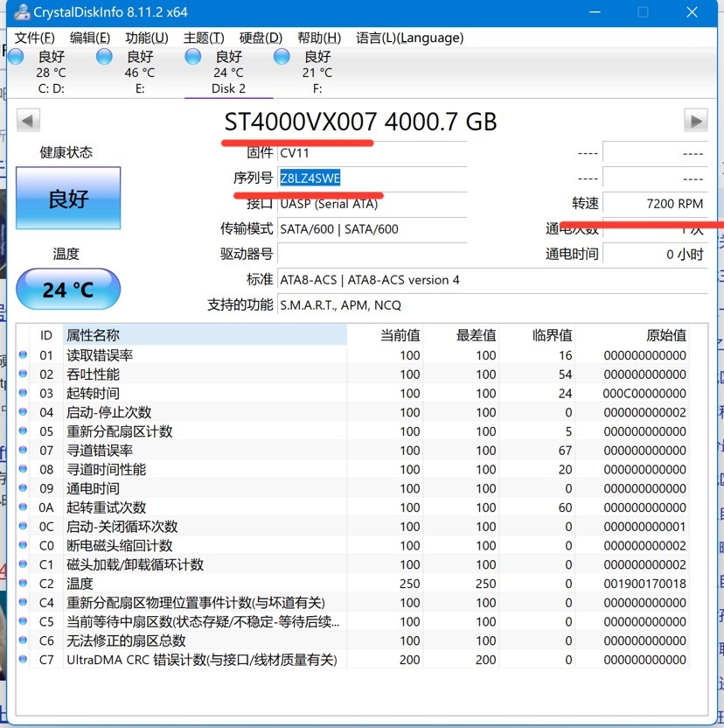724x728 pixels.
Task: Open the 编辑(E) menu
Action: click(90, 38)
